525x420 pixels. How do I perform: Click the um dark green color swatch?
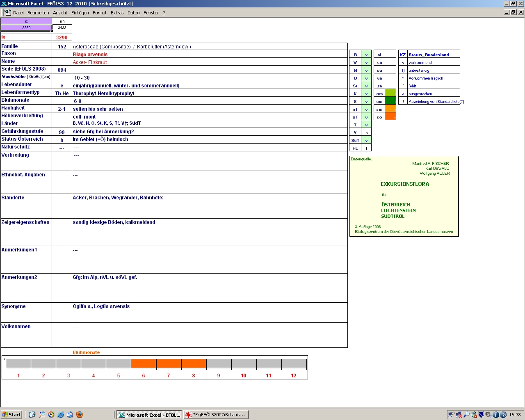pos(390,101)
